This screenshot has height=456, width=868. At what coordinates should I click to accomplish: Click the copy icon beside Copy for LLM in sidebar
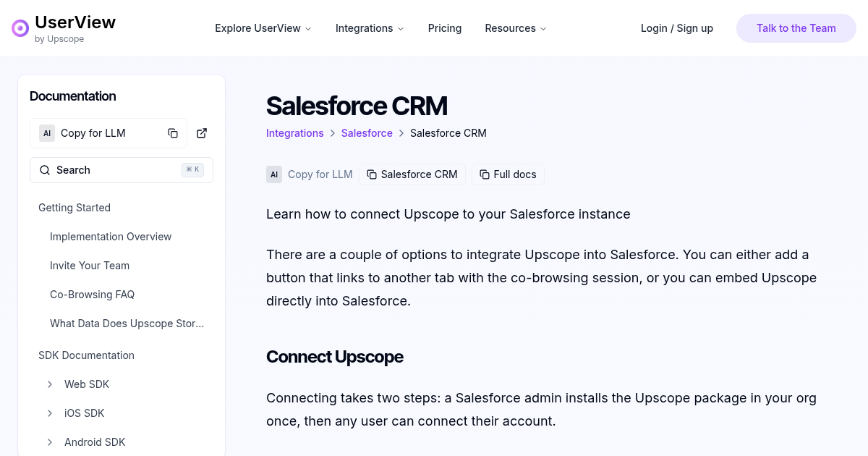173,133
